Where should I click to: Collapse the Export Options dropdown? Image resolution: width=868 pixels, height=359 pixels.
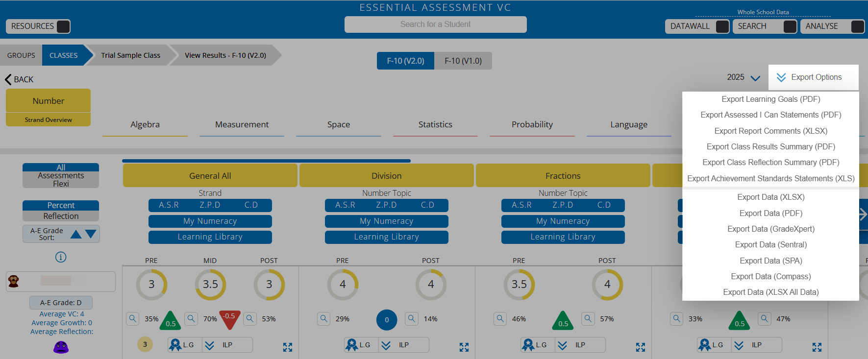pyautogui.click(x=814, y=77)
